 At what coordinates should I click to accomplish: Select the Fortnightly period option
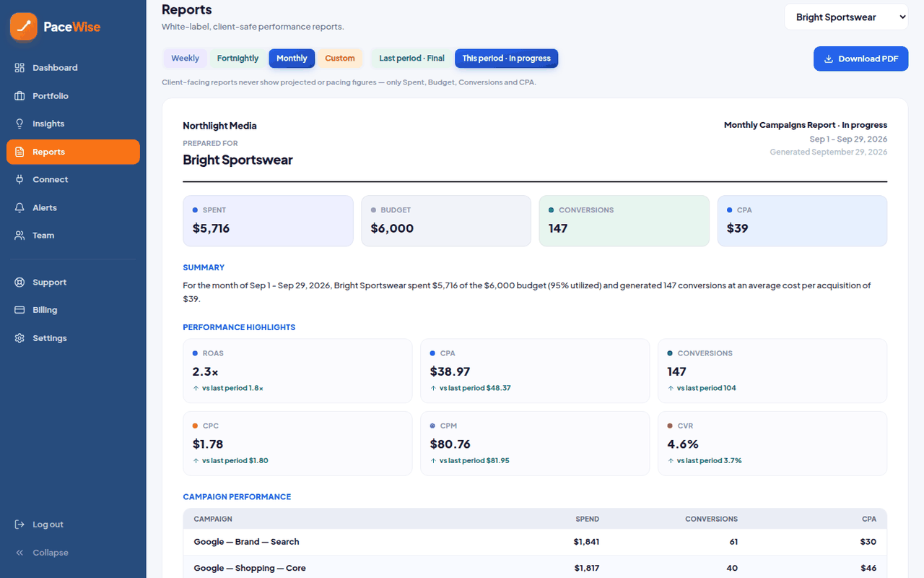[237, 59]
